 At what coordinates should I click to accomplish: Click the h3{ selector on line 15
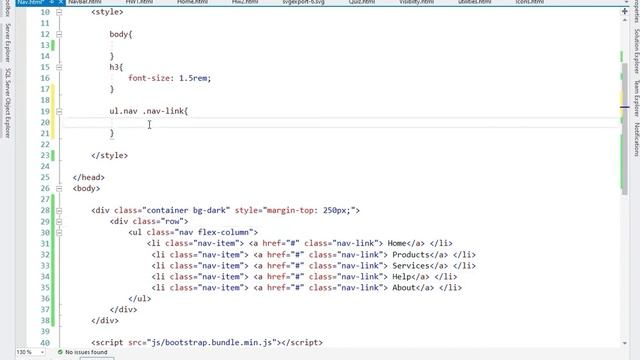click(116, 67)
